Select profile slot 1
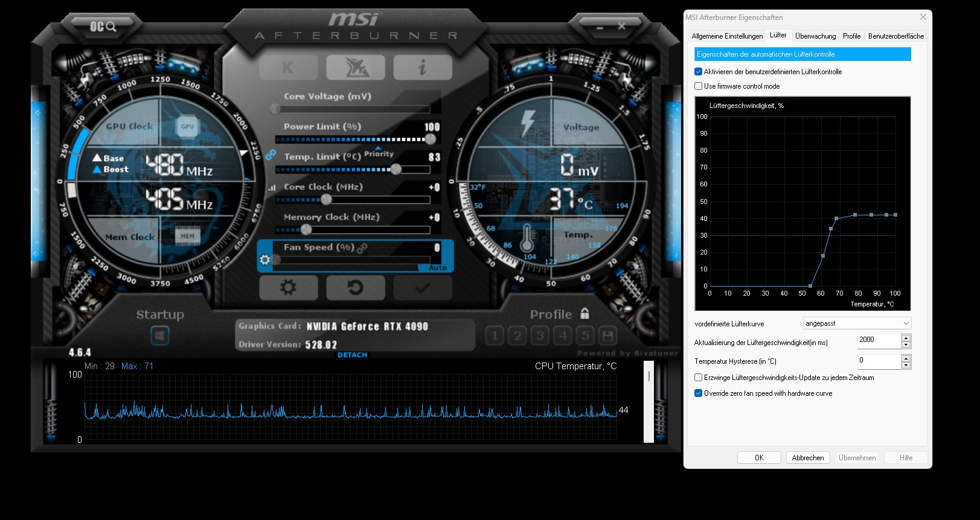 495,335
